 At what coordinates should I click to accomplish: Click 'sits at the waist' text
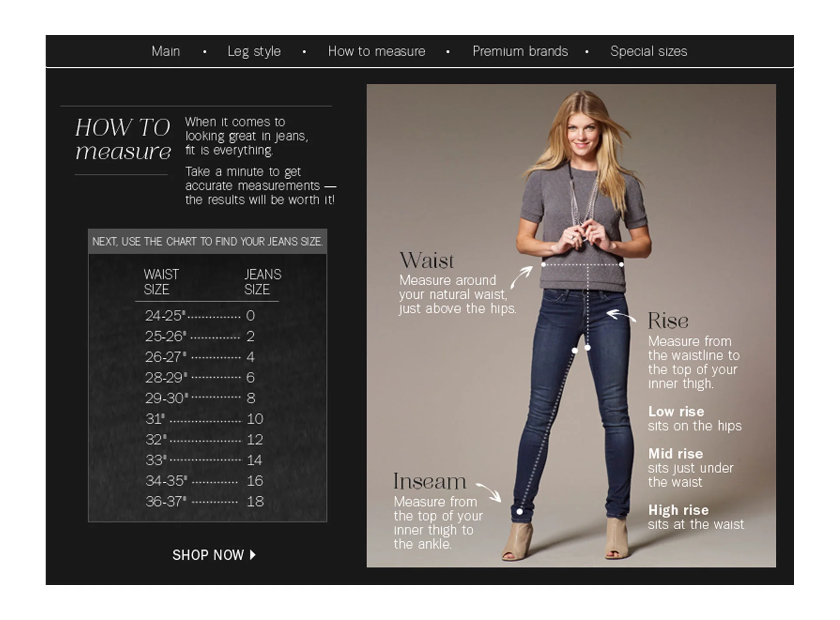click(x=696, y=524)
